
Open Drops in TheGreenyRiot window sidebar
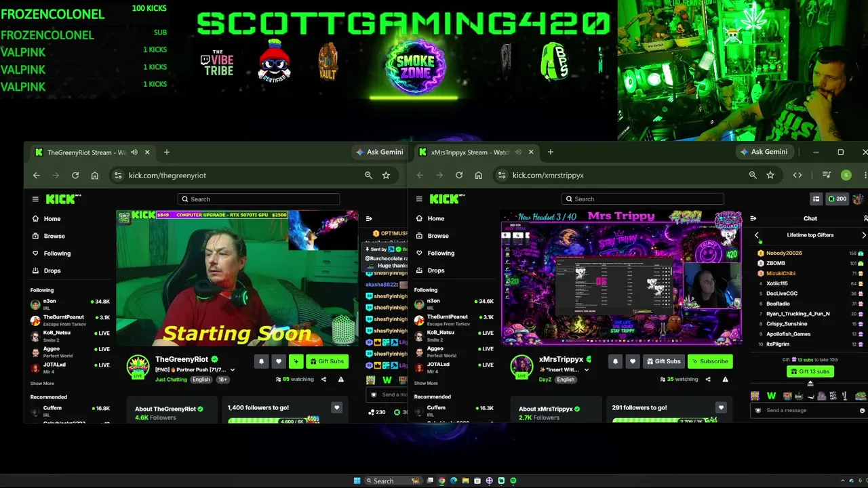pos(47,270)
